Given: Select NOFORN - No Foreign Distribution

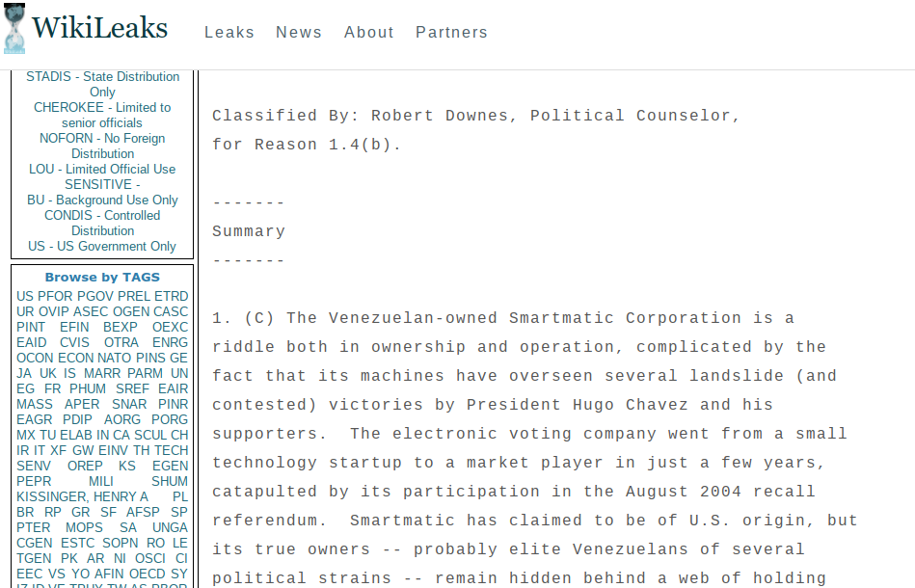Looking at the screenshot, I should coord(102,146).
